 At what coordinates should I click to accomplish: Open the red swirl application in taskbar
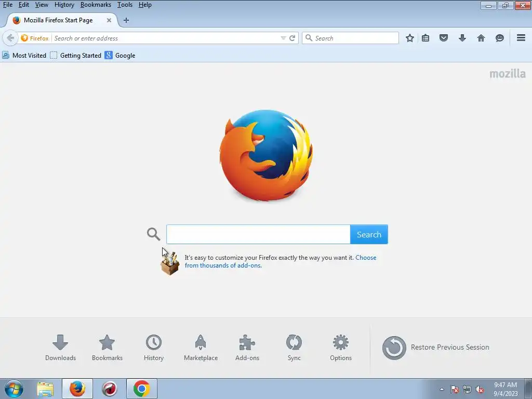point(109,389)
